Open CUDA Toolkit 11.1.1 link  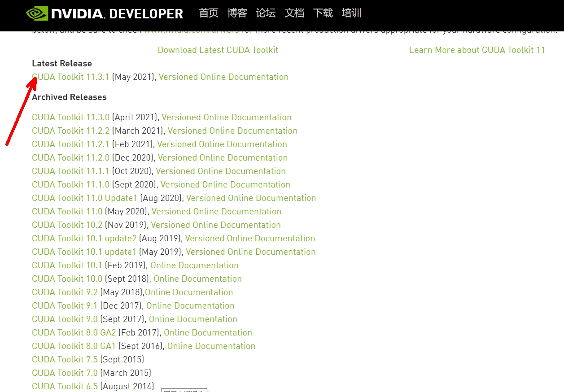(70, 171)
